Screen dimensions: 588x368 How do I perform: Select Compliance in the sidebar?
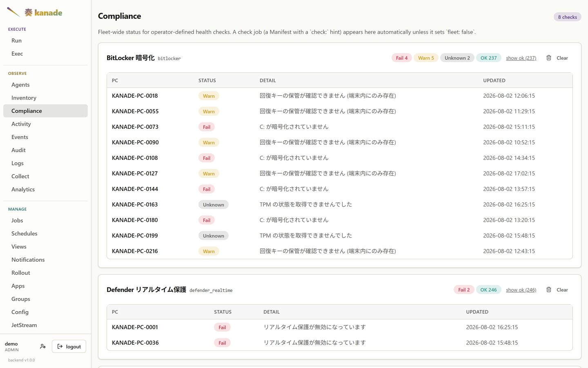point(45,111)
